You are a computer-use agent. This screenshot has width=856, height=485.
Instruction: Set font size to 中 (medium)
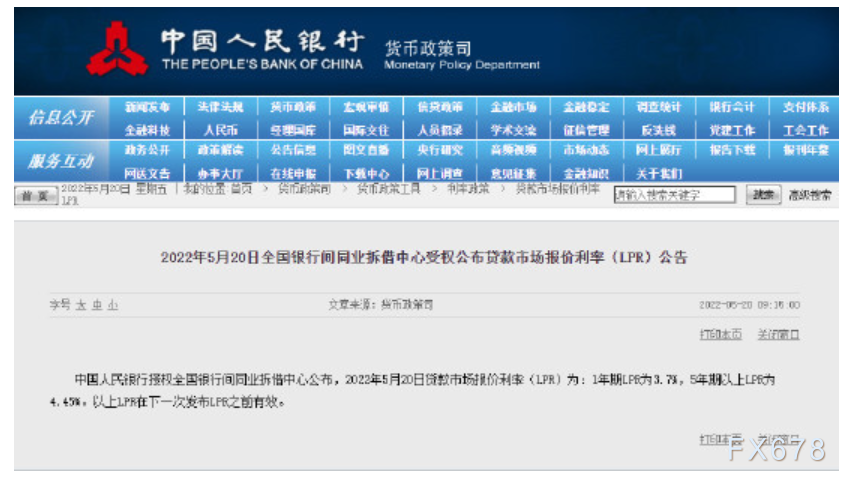[x=97, y=305]
